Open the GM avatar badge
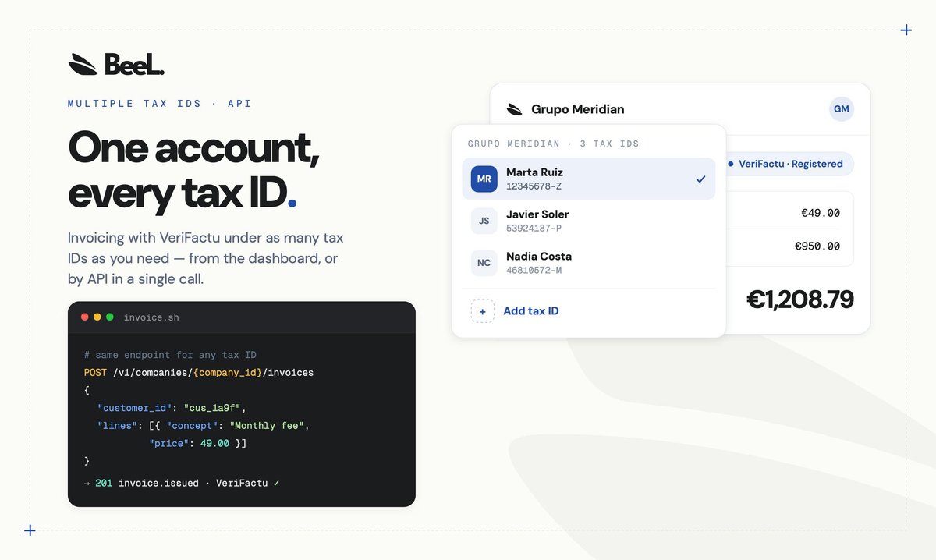The image size is (936, 560). [841, 109]
